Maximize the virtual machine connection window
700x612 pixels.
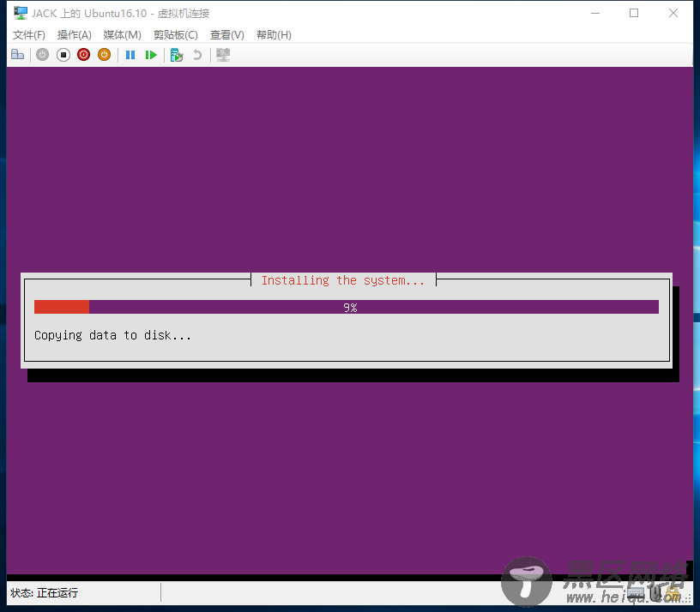tap(634, 14)
